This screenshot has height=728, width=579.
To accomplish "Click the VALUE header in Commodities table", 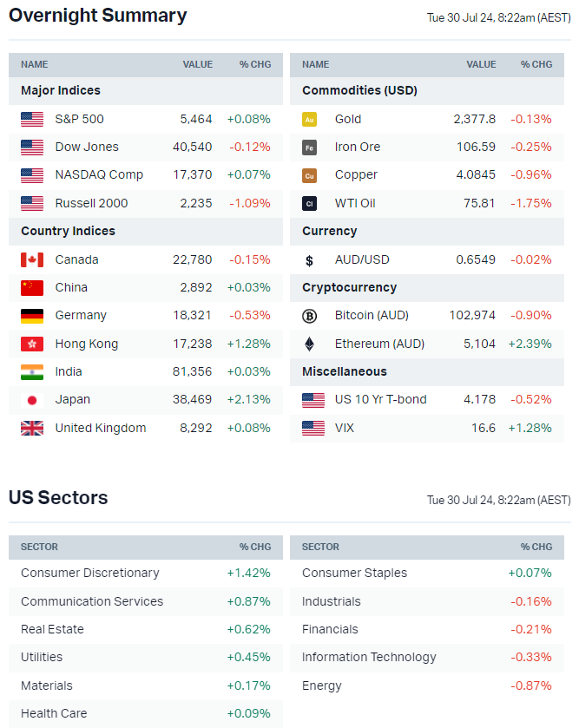I will [x=481, y=64].
